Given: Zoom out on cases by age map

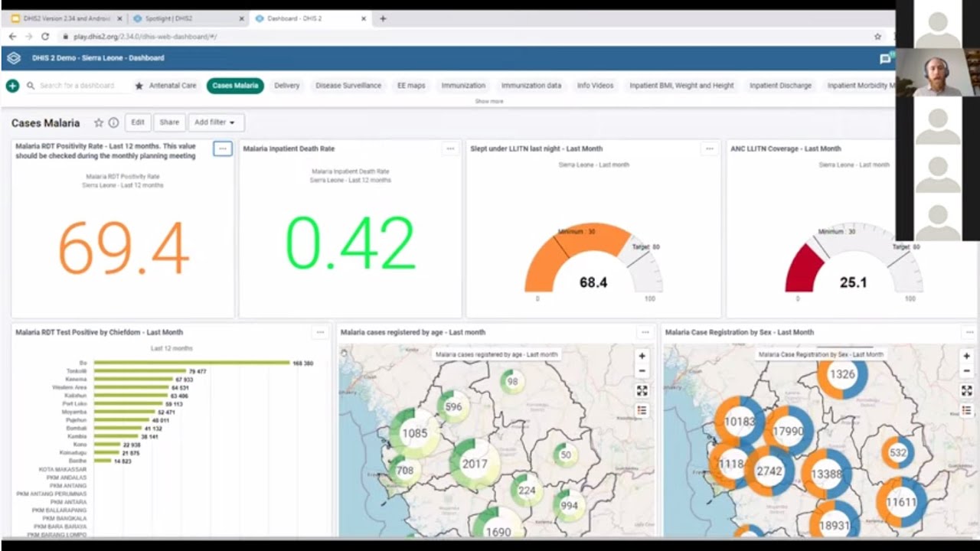Looking at the screenshot, I should 642,370.
